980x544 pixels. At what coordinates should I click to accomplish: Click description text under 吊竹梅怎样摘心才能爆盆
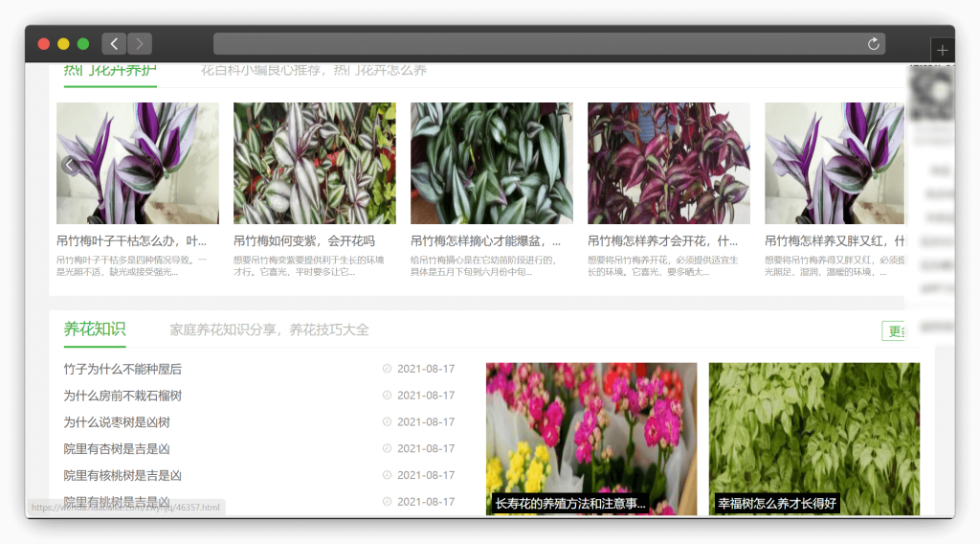483,265
